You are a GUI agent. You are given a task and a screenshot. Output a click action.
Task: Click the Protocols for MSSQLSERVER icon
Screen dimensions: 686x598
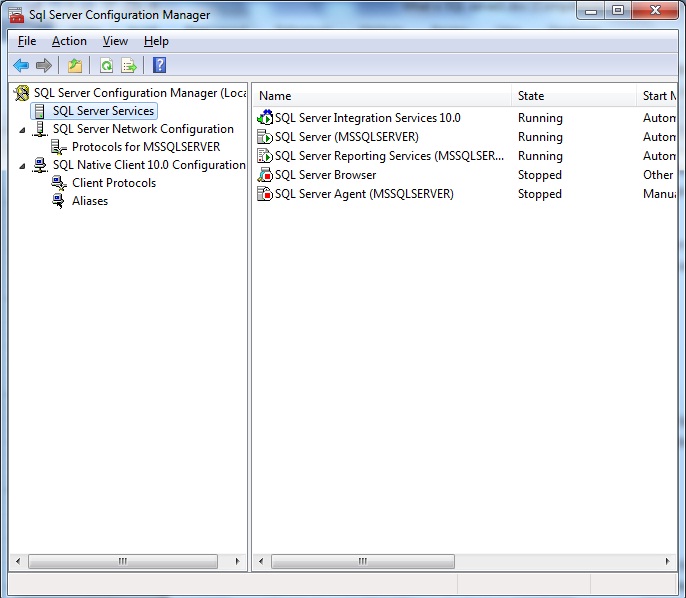[59, 147]
